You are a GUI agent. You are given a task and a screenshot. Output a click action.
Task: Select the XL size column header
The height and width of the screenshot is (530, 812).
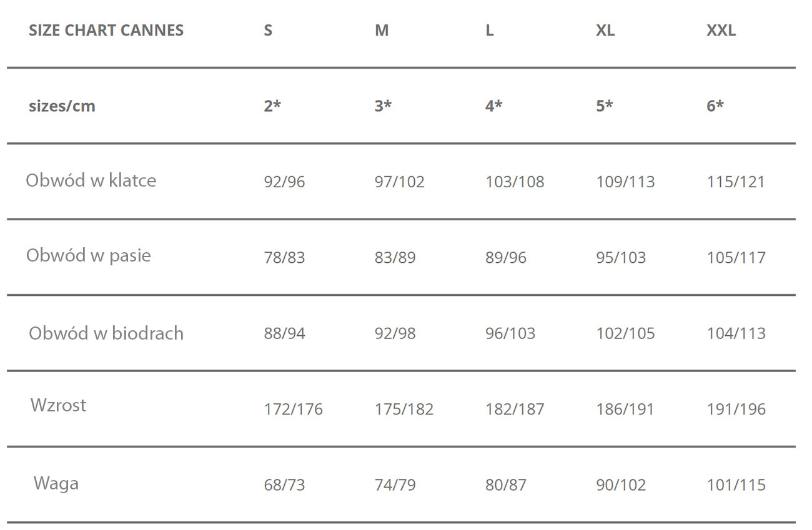click(605, 31)
